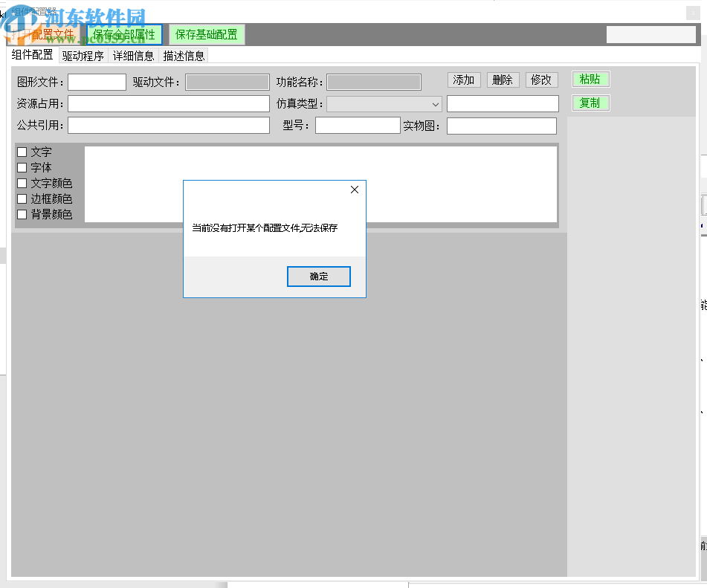The image size is (707, 588).
Task: Click the 添加 button
Action: [464, 80]
